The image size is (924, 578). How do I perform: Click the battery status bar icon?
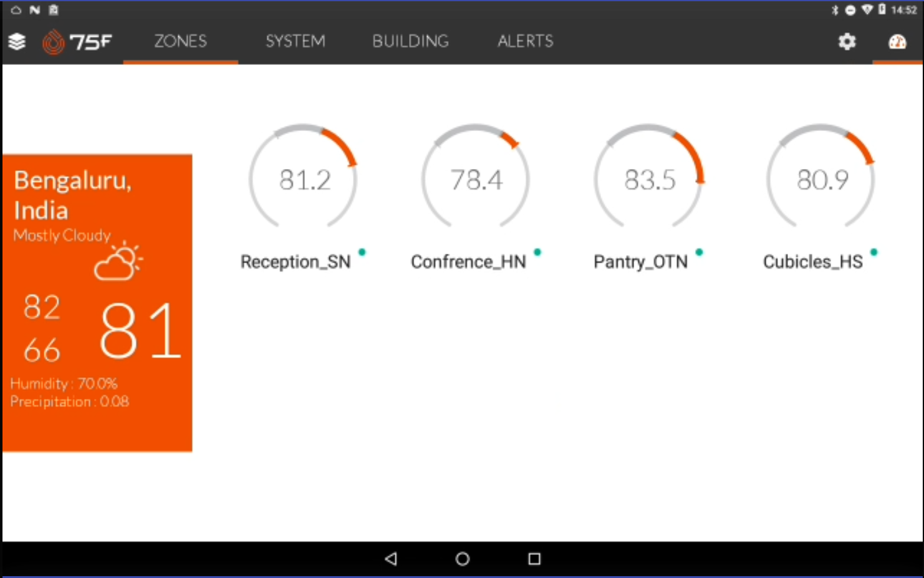pyautogui.click(x=882, y=9)
